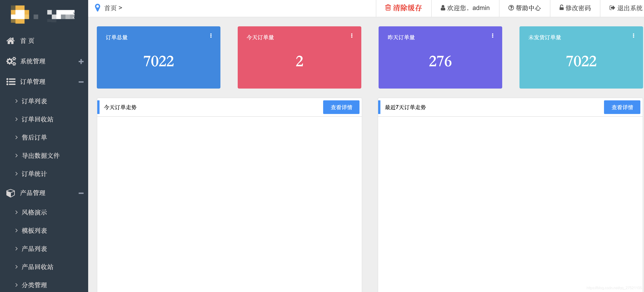This screenshot has height=292, width=644.
Task: Click the cube icon beside 产品管理
Action: pos(10,193)
